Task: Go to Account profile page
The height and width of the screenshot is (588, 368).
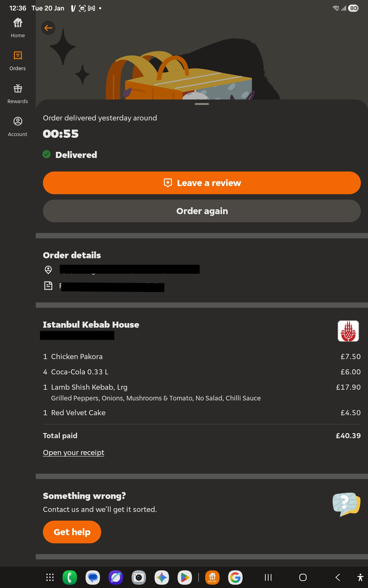Action: 18,126
